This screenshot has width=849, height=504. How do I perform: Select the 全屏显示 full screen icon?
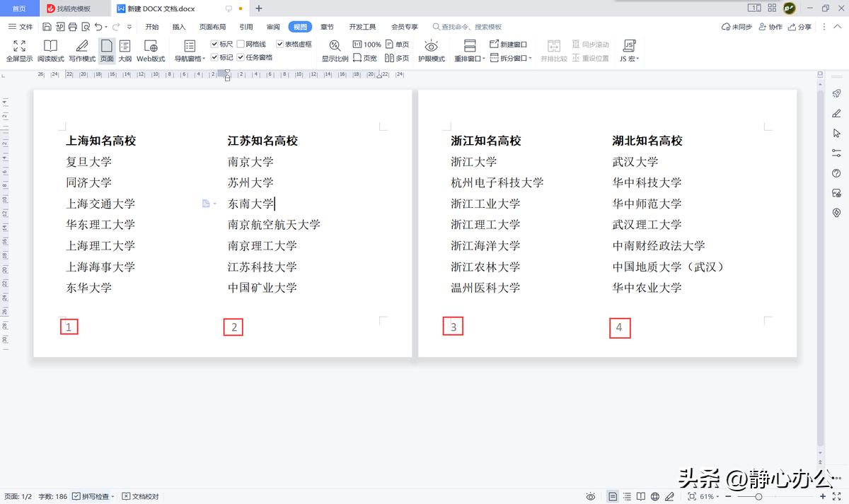[x=18, y=50]
